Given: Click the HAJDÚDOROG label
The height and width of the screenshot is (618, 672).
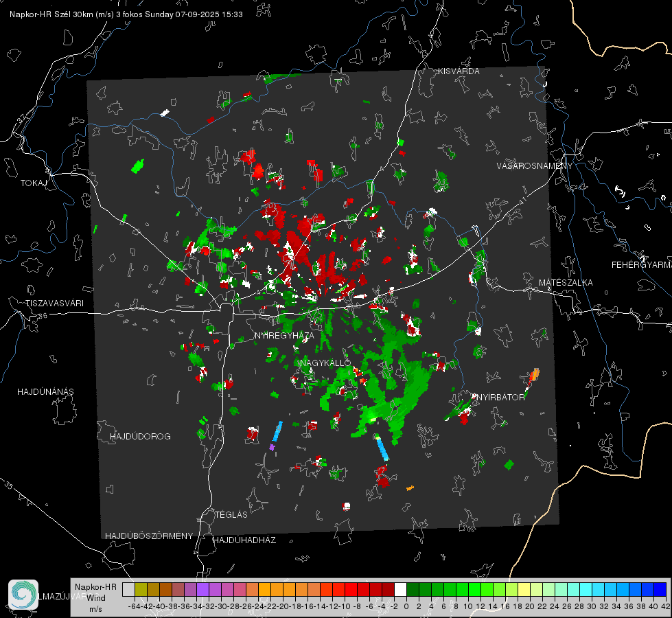Looking at the screenshot, I should (140, 436).
